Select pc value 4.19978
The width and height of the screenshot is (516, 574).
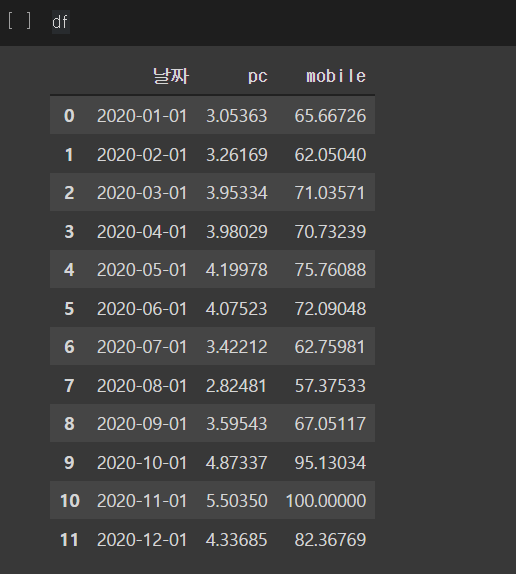tap(237, 270)
